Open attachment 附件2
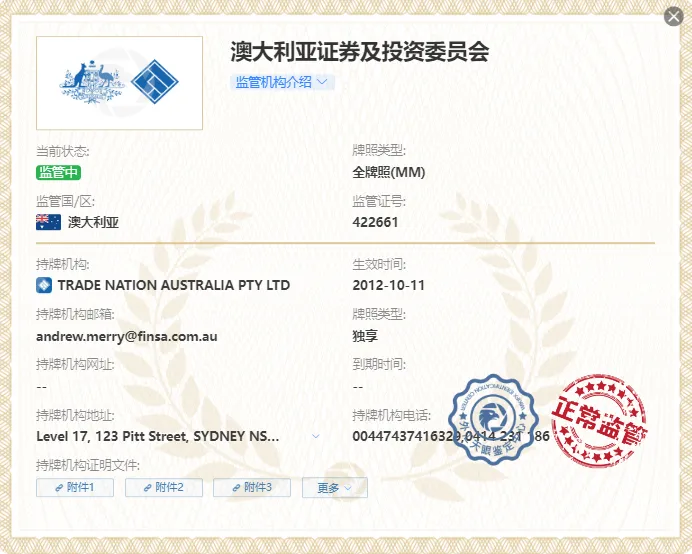Image resolution: width=692 pixels, height=554 pixels. coord(164,487)
